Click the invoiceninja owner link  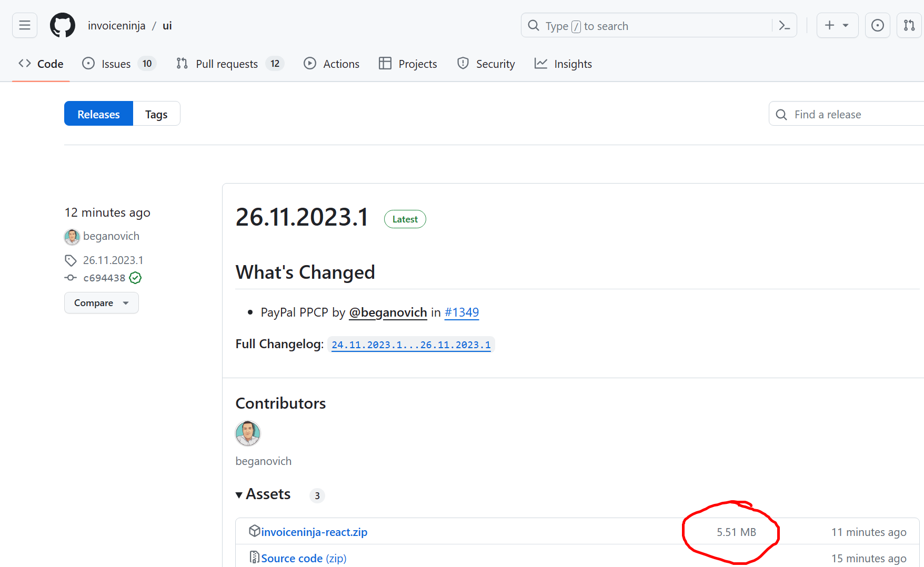pos(116,26)
